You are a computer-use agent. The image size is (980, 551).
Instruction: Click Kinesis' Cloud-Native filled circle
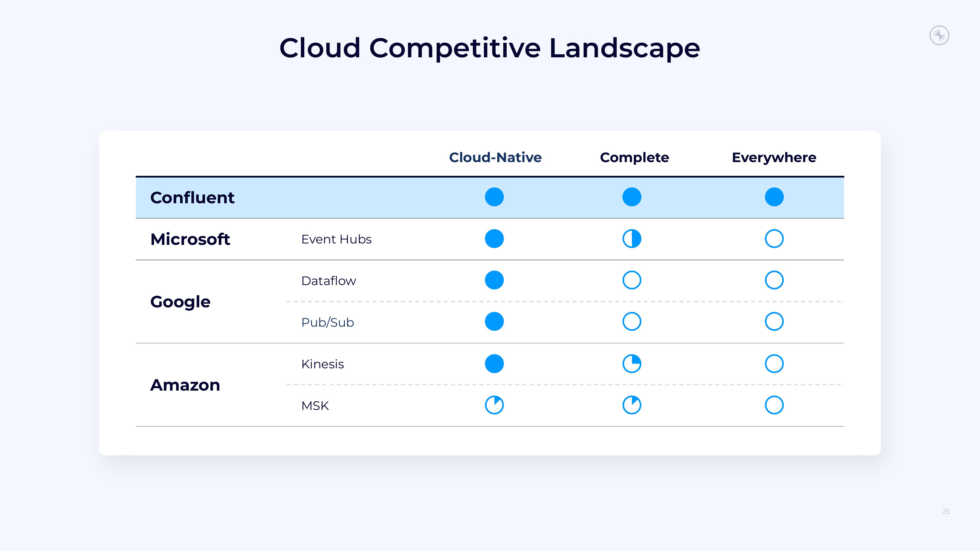click(494, 364)
